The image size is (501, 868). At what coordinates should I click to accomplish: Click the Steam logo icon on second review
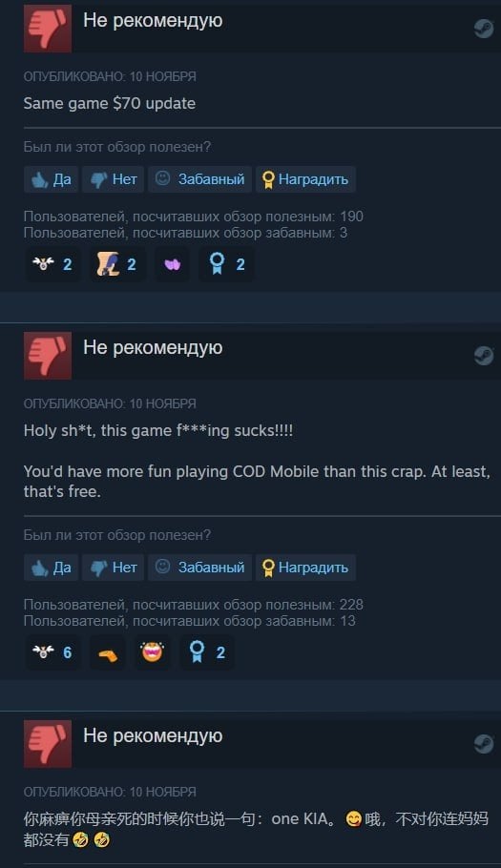484,356
